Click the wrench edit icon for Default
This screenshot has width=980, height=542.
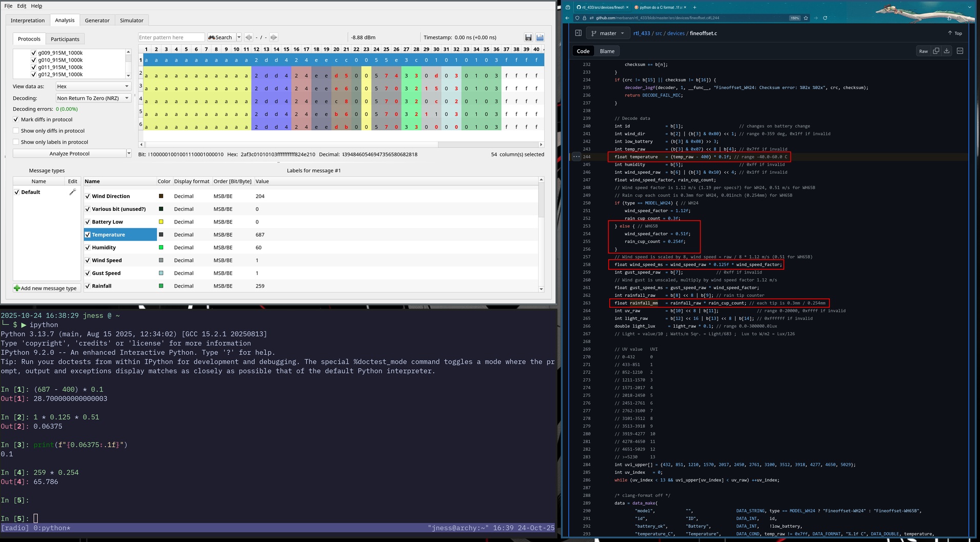(x=72, y=192)
